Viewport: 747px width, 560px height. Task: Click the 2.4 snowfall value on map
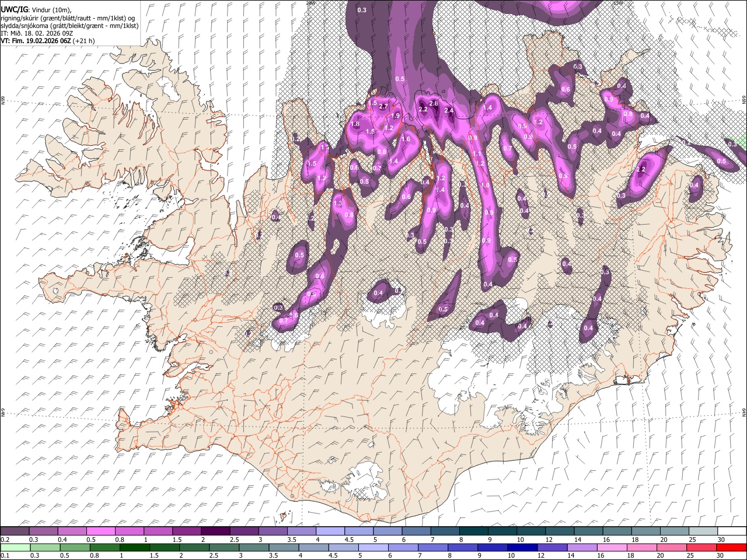[449, 110]
